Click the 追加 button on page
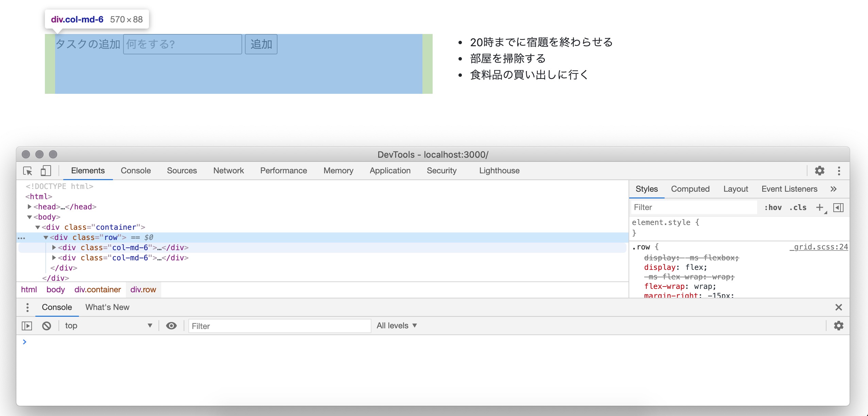The image size is (868, 416). [261, 44]
